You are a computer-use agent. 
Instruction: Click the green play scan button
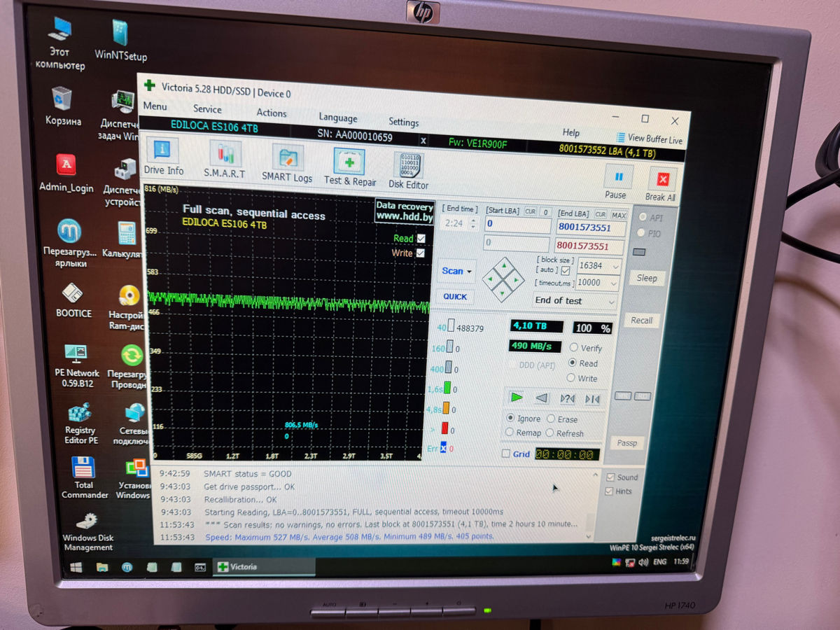tap(517, 397)
